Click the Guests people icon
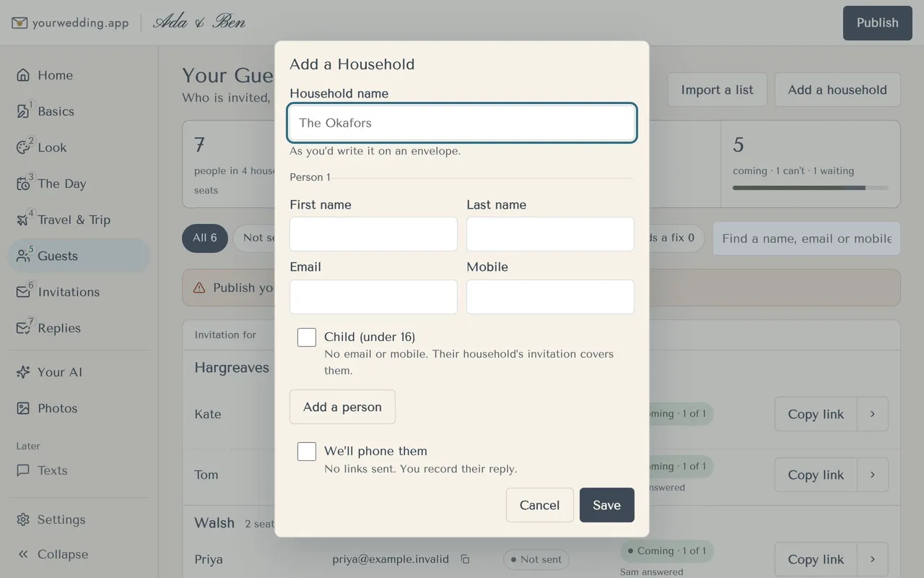 click(23, 256)
